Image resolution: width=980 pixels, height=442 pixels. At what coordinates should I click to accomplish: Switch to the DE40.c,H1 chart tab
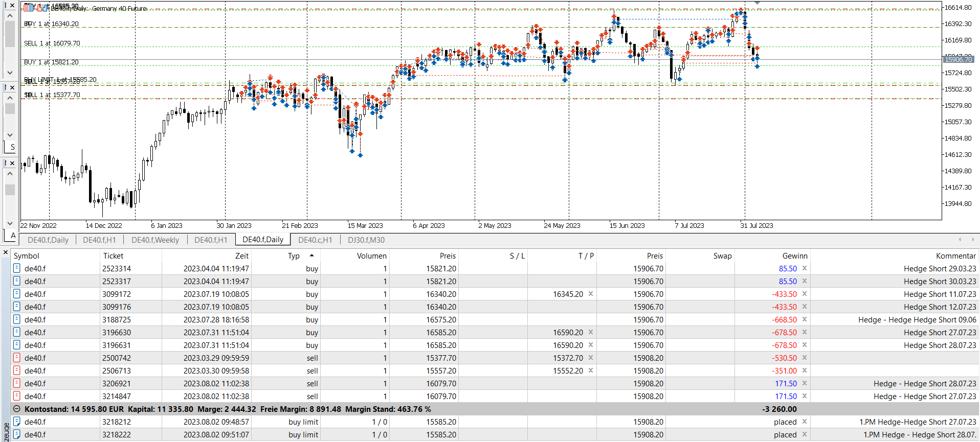[315, 240]
